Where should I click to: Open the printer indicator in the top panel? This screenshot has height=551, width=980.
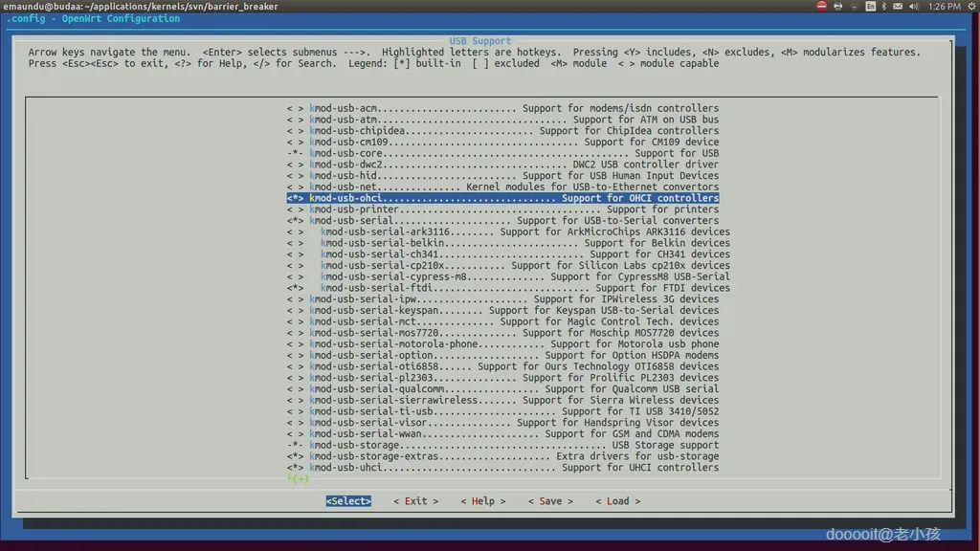(838, 7)
